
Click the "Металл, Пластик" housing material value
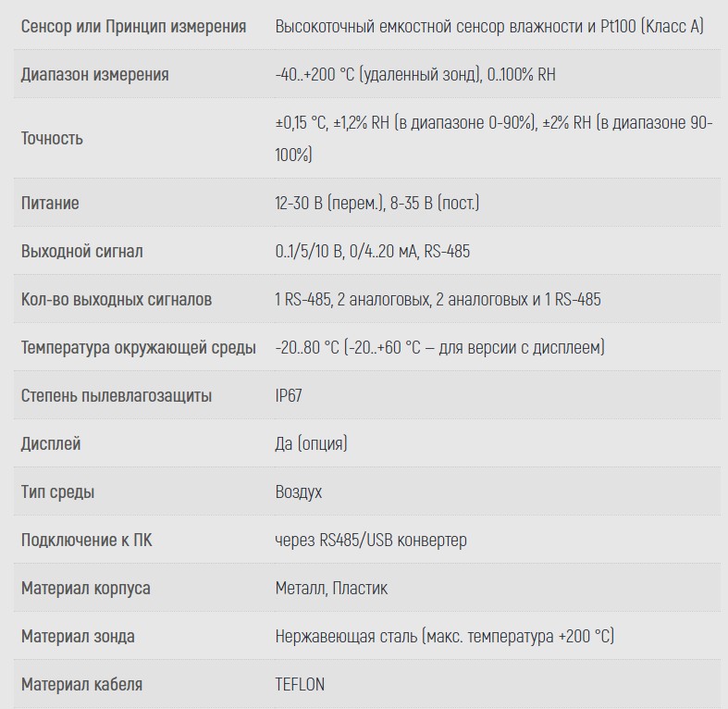click(x=331, y=589)
